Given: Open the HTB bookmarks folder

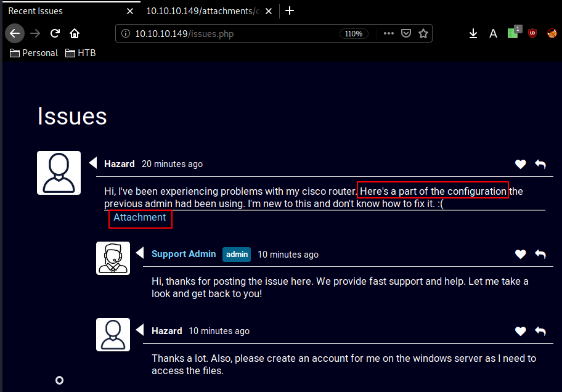Looking at the screenshot, I should [x=81, y=53].
